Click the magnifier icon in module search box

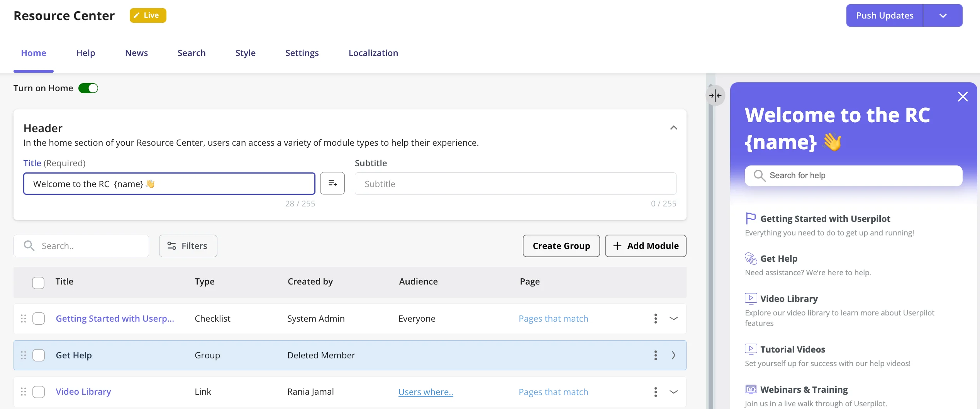[x=29, y=245]
